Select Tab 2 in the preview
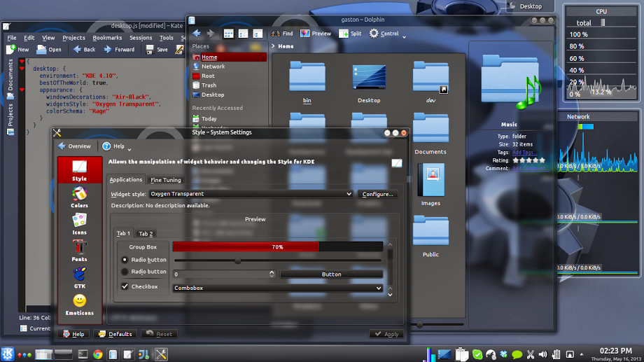 coord(146,234)
